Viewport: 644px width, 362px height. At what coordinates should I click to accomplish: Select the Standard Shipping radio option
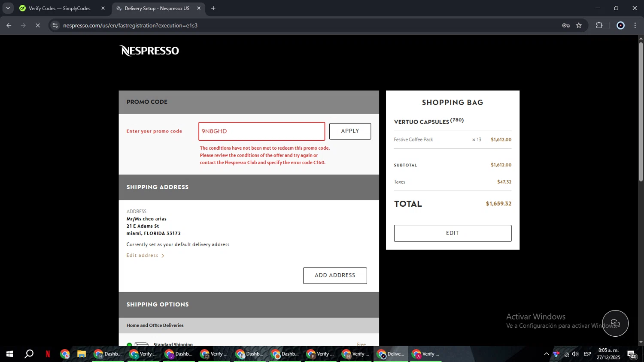(x=129, y=344)
